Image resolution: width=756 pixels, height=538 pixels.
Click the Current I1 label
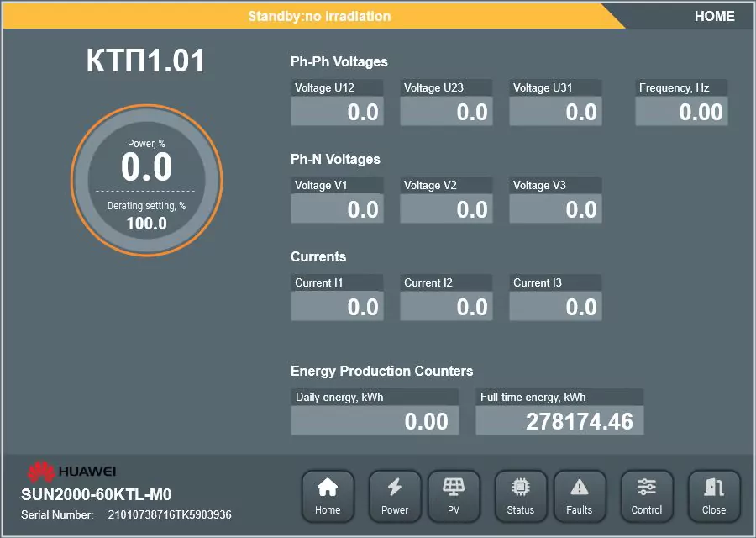point(318,282)
